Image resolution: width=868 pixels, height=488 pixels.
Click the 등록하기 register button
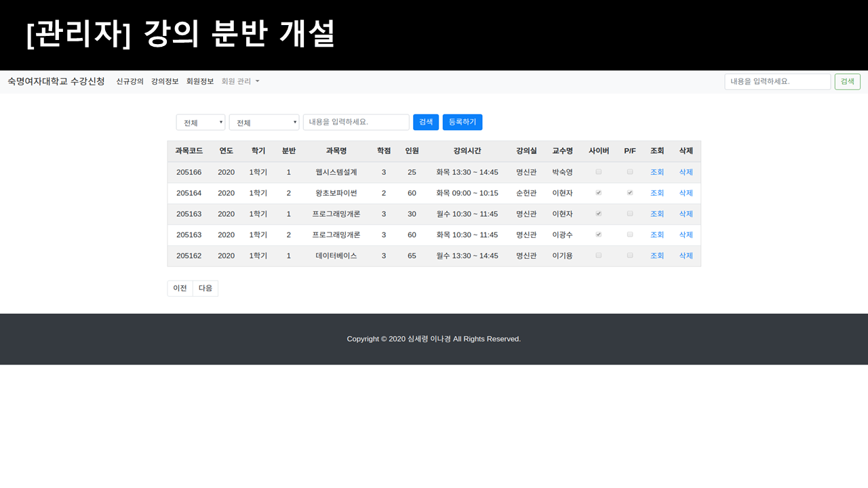(x=462, y=122)
